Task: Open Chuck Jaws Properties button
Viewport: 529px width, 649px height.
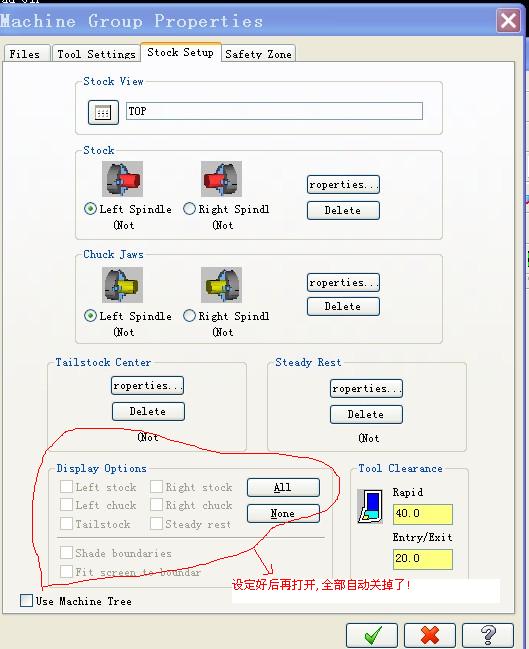Action: pos(343,282)
